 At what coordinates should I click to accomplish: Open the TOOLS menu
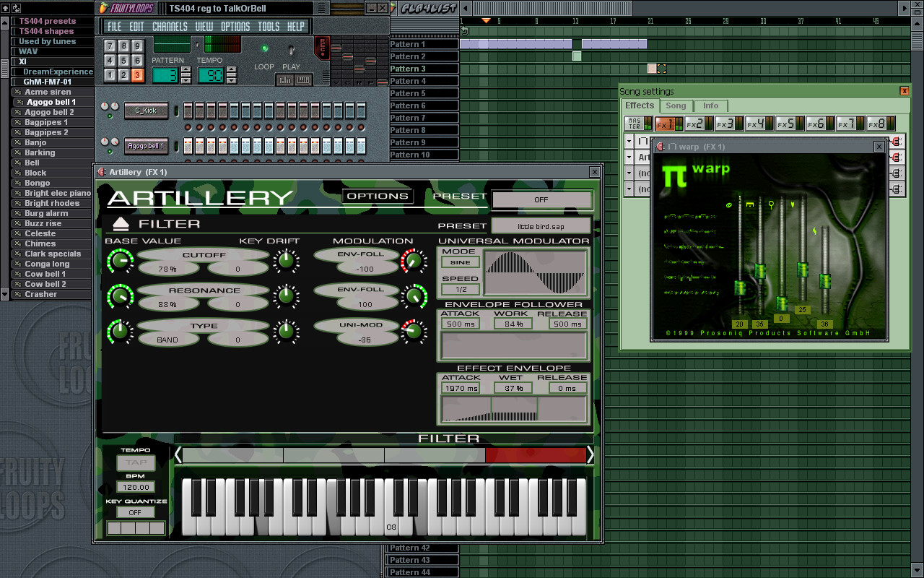(x=269, y=27)
